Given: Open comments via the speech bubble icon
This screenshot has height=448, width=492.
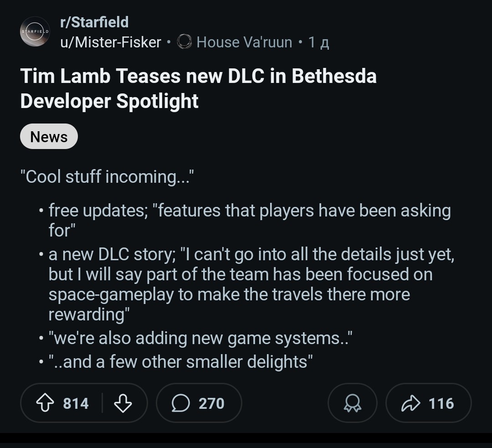Looking at the screenshot, I should pos(181,403).
